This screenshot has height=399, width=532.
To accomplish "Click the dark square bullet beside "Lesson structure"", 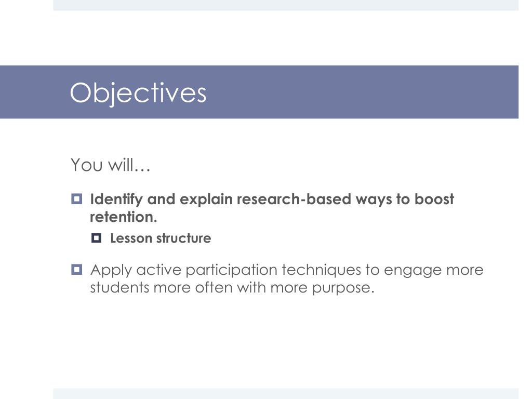I will pyautogui.click(x=96, y=238).
